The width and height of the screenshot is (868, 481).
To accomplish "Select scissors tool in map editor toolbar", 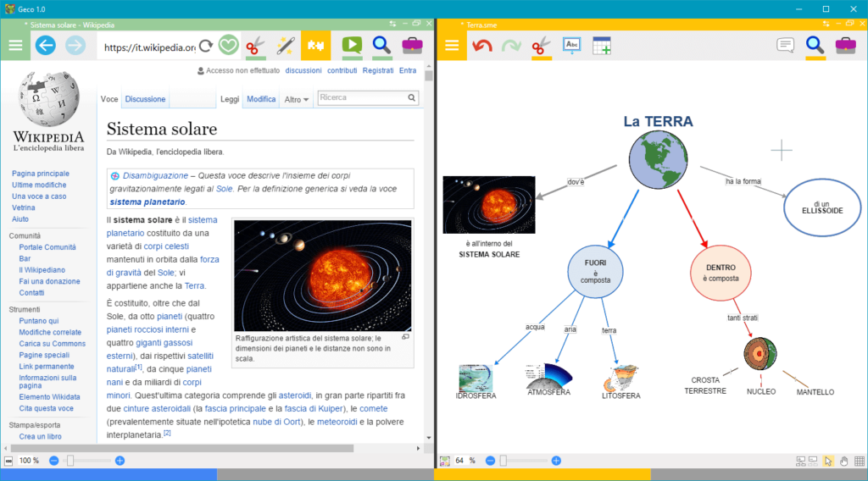I will click(x=542, y=46).
